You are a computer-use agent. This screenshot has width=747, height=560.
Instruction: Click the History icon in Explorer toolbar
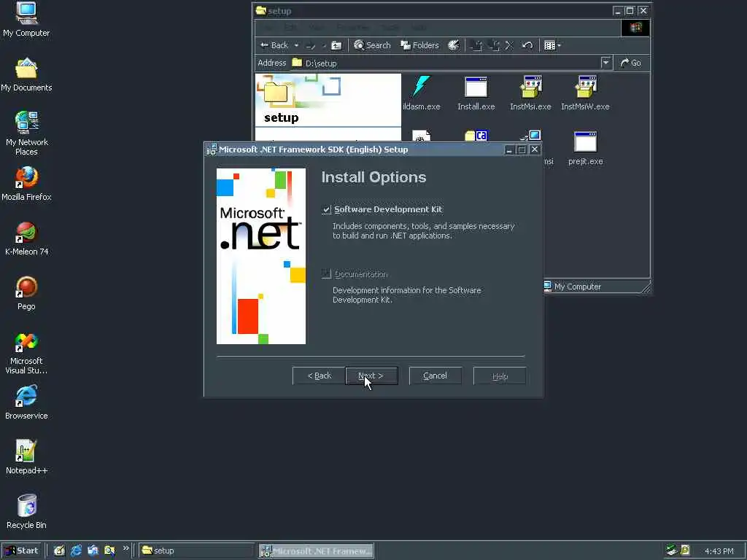454,45
